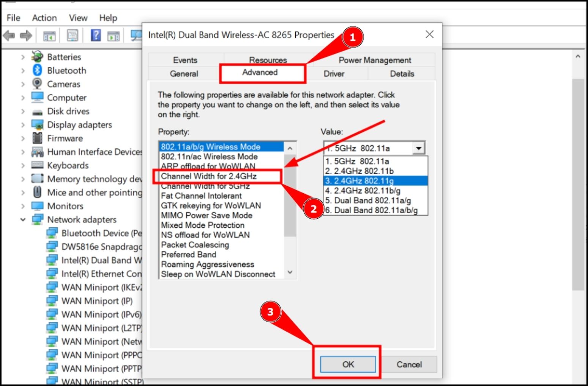Open the Value dropdown list
This screenshot has height=386, width=588.
tap(418, 148)
